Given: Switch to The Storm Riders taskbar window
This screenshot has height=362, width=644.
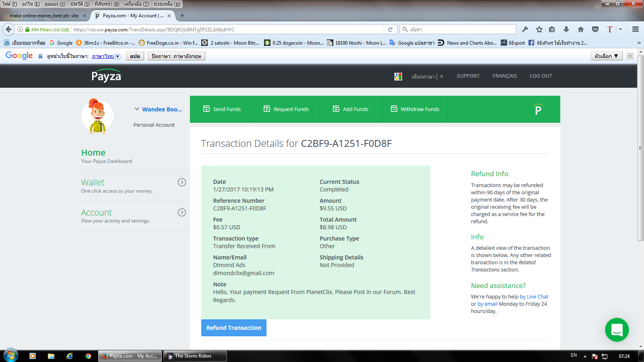Looking at the screenshot, I should (x=195, y=356).
